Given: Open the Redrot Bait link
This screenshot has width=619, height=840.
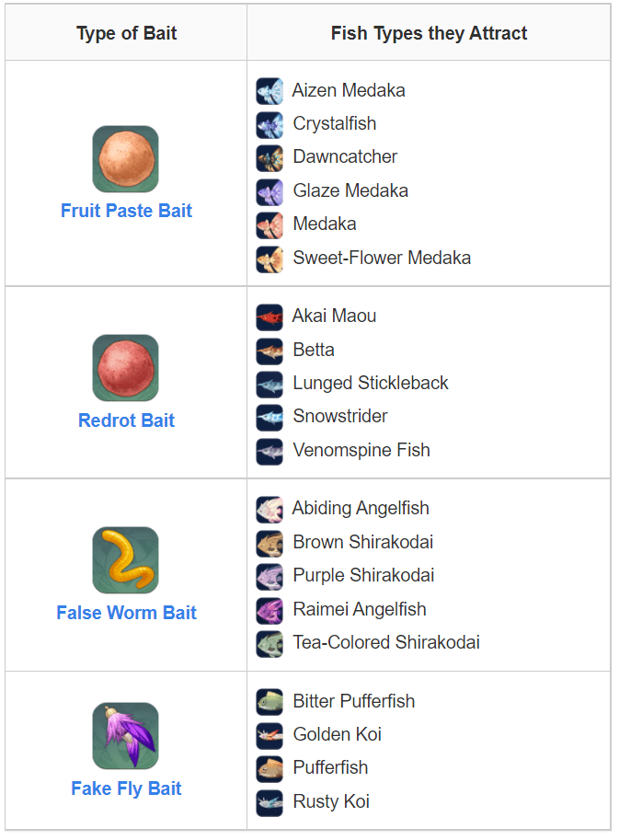Looking at the screenshot, I should click(x=126, y=420).
